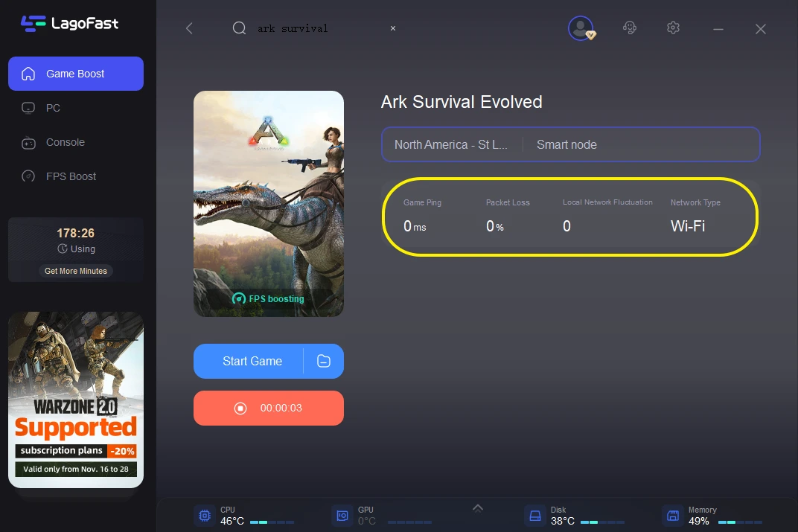Screen dimensions: 798x532
Task: Go to FPS Boost
Action: 71,176
